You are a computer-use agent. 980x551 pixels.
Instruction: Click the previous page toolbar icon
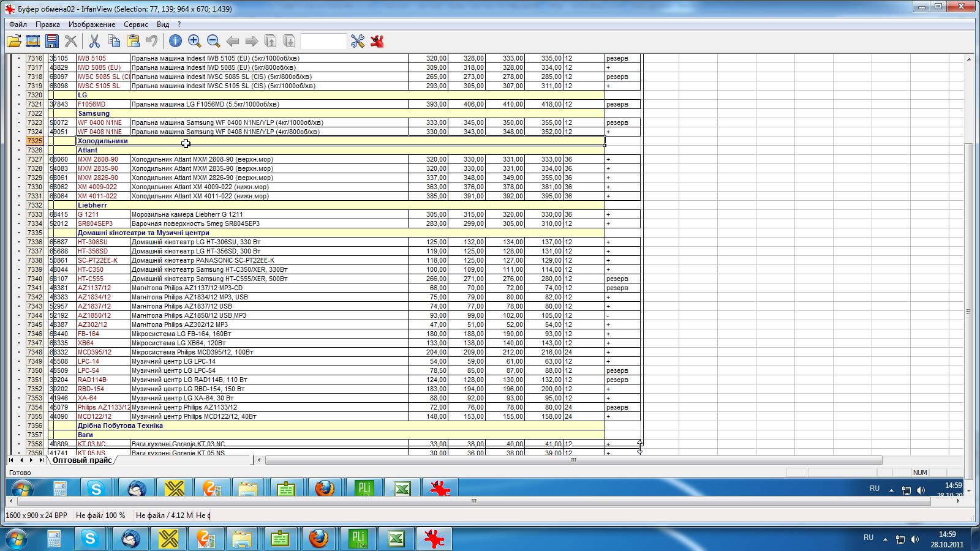[271, 41]
